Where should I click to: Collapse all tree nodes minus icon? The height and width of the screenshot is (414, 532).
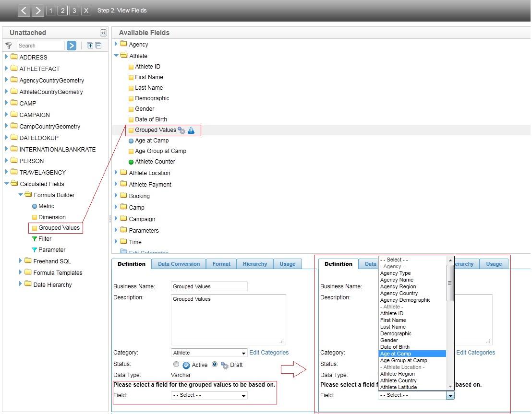[x=98, y=46]
